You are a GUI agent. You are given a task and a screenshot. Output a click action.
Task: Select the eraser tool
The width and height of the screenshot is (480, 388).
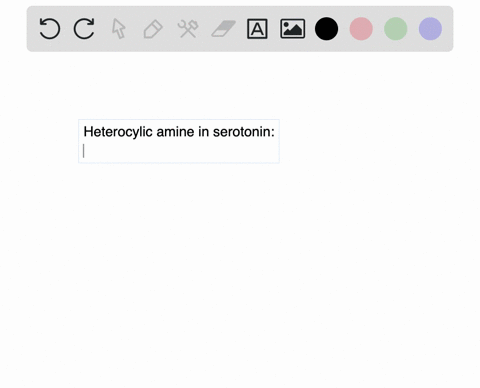click(223, 29)
